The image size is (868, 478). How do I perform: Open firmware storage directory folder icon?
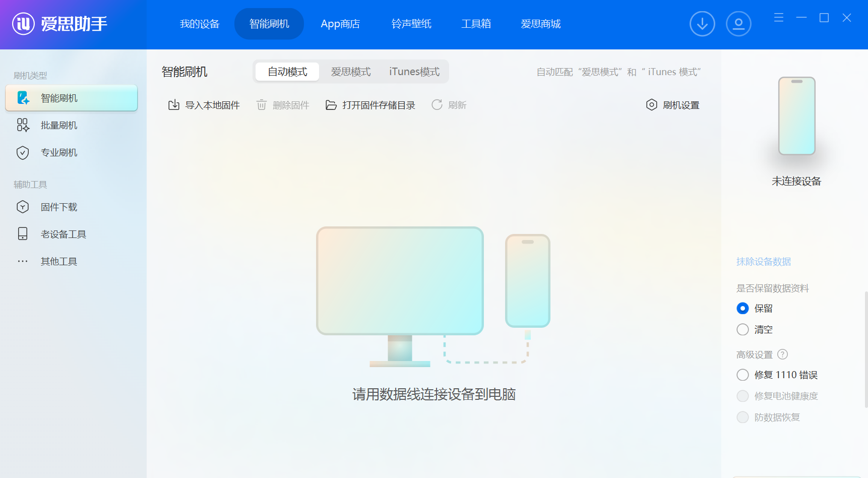pyautogui.click(x=331, y=105)
